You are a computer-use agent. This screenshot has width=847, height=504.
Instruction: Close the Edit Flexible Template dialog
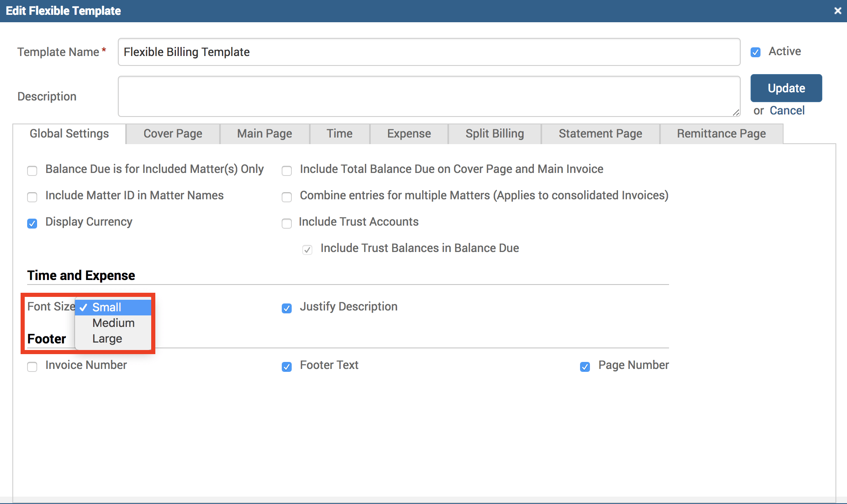click(838, 11)
